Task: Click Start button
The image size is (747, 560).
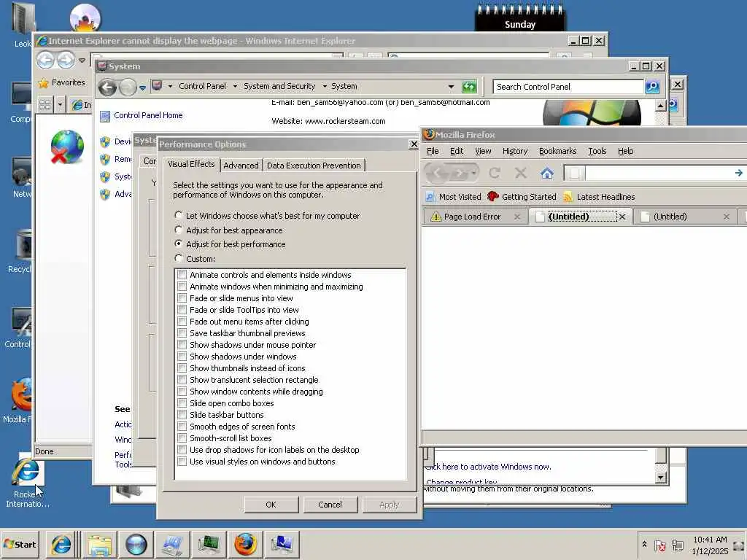Action: click(20, 544)
